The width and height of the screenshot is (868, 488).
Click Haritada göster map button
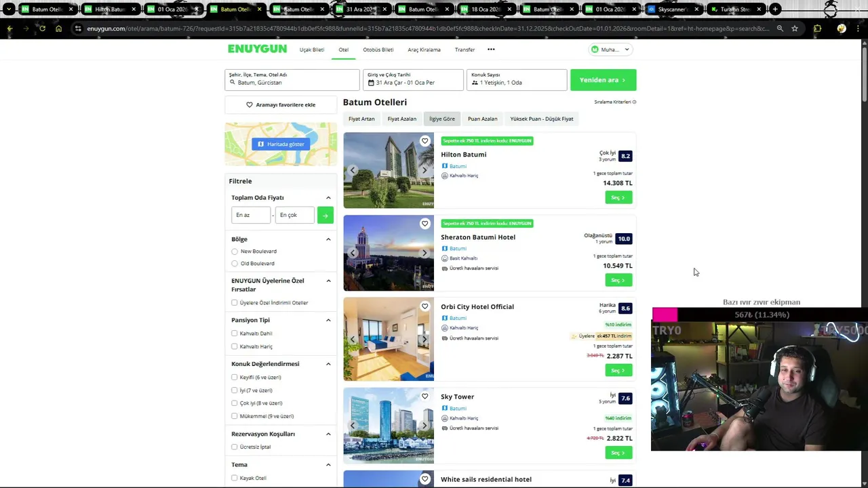tap(281, 144)
